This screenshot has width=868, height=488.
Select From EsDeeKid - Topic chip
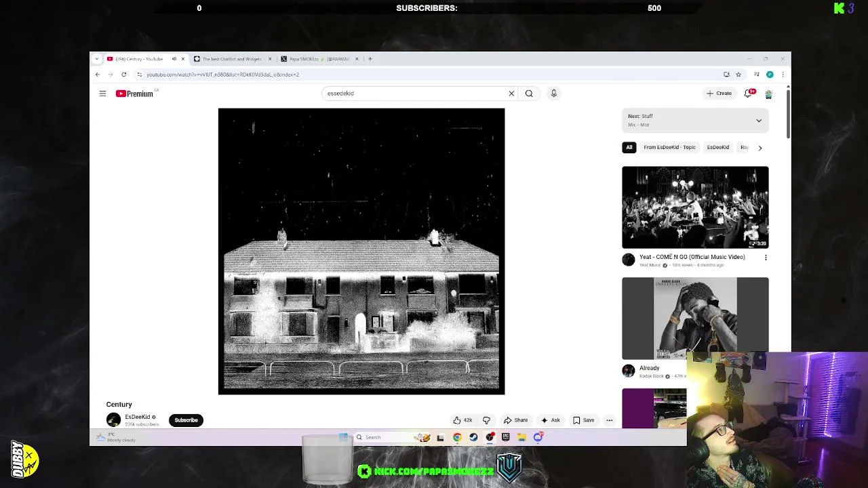point(669,147)
